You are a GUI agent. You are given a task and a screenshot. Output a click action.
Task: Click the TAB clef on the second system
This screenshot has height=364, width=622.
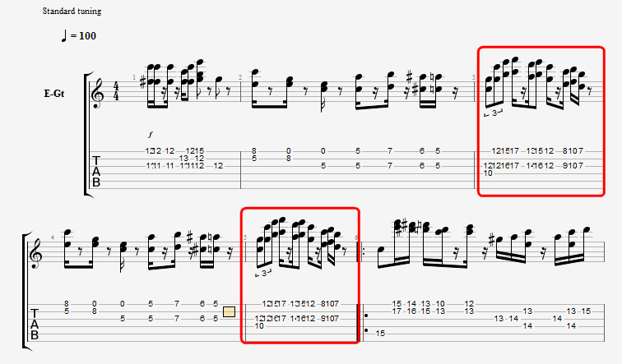pos(35,325)
